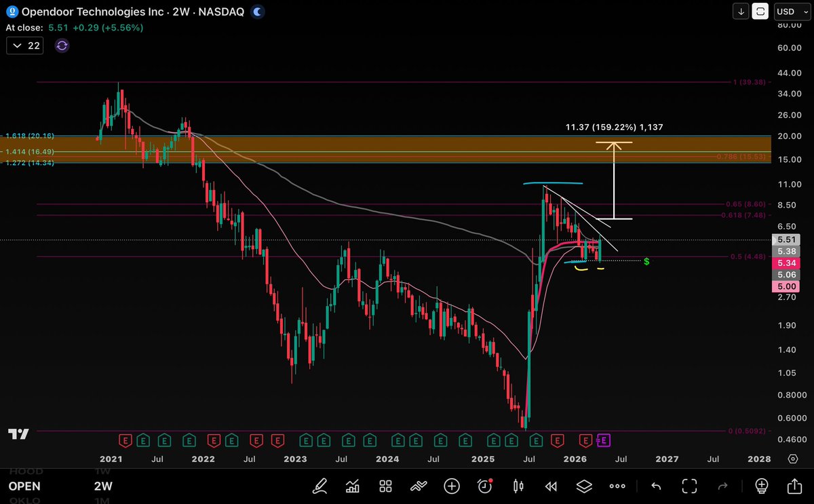
Task: Select the 5.51 current price label
Action: point(785,239)
